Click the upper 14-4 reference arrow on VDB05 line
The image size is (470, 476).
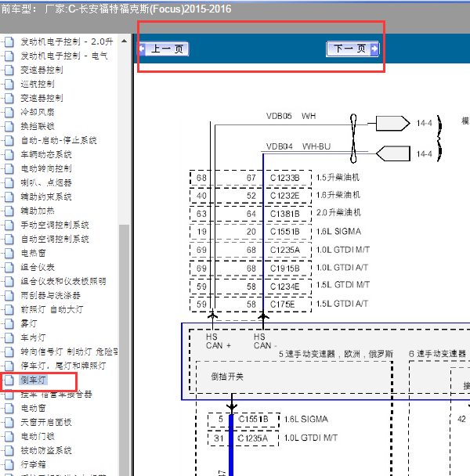coord(392,123)
